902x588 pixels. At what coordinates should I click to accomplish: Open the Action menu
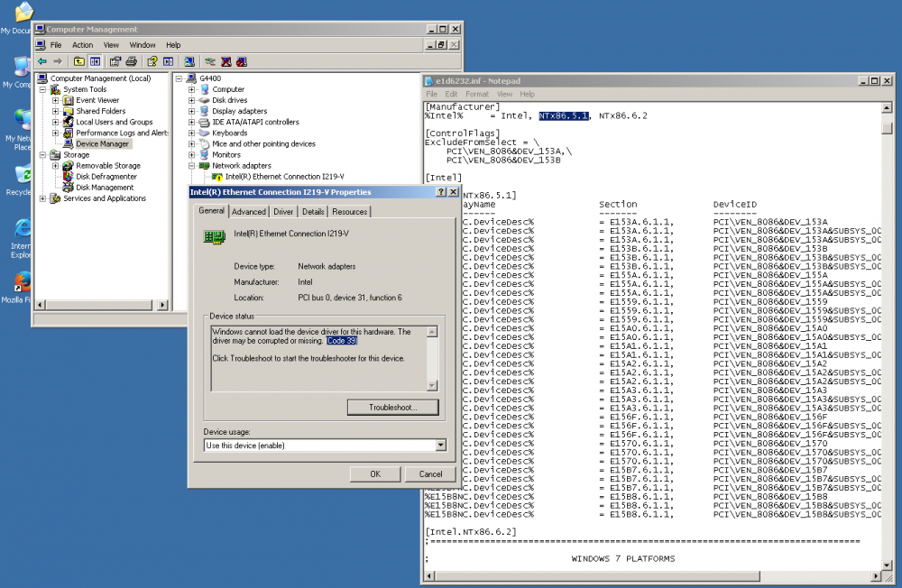click(82, 45)
